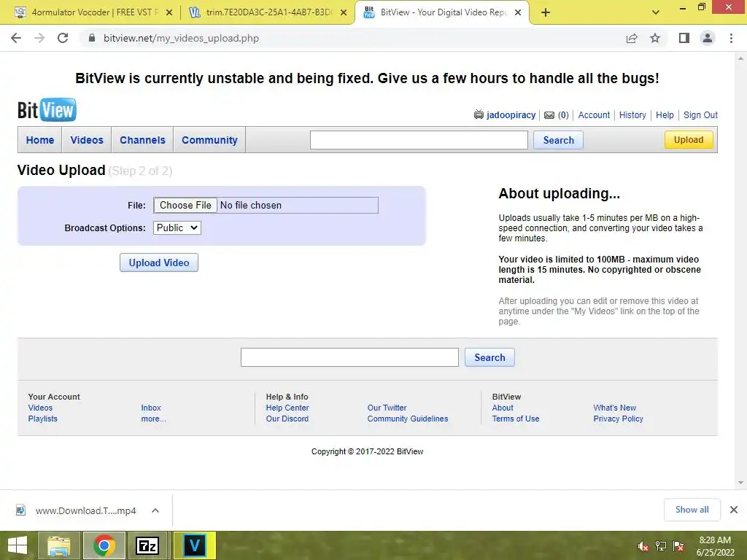The width and height of the screenshot is (747, 560).
Task: Click the Chrome taskbar icon
Action: coord(104,545)
